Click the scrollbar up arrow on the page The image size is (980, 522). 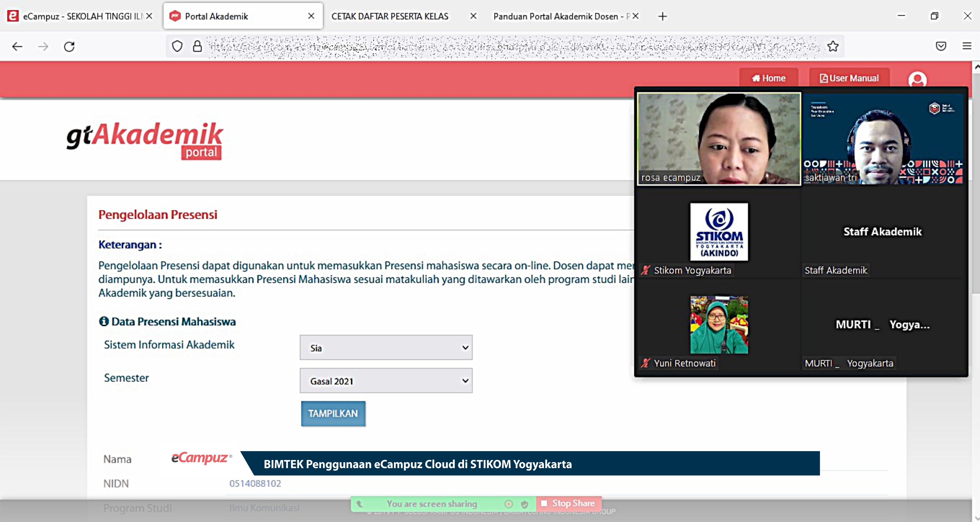[x=976, y=67]
